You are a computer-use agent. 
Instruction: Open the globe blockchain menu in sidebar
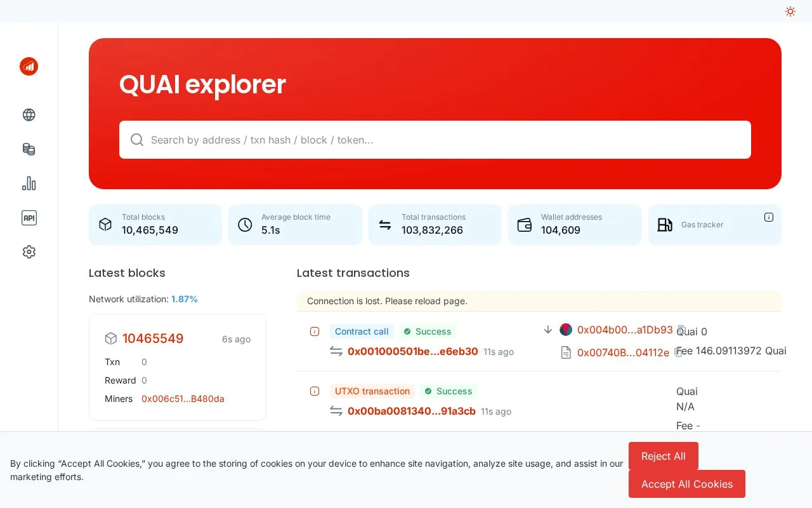pos(29,115)
